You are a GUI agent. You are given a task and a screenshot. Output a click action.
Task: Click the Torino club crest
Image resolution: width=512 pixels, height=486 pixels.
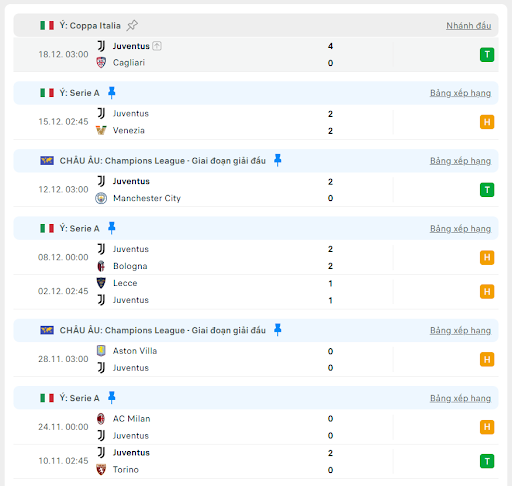click(101, 469)
